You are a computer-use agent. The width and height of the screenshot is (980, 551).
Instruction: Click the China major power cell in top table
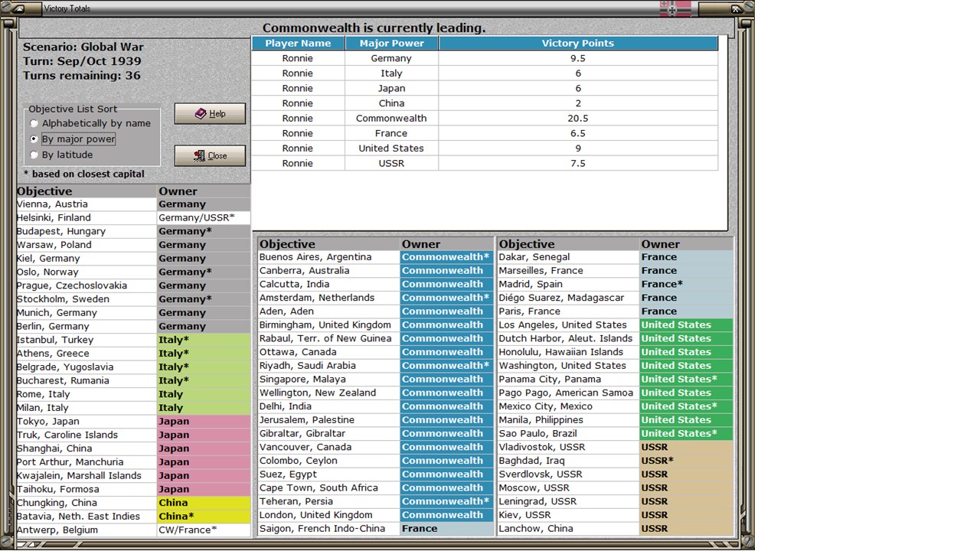[391, 103]
